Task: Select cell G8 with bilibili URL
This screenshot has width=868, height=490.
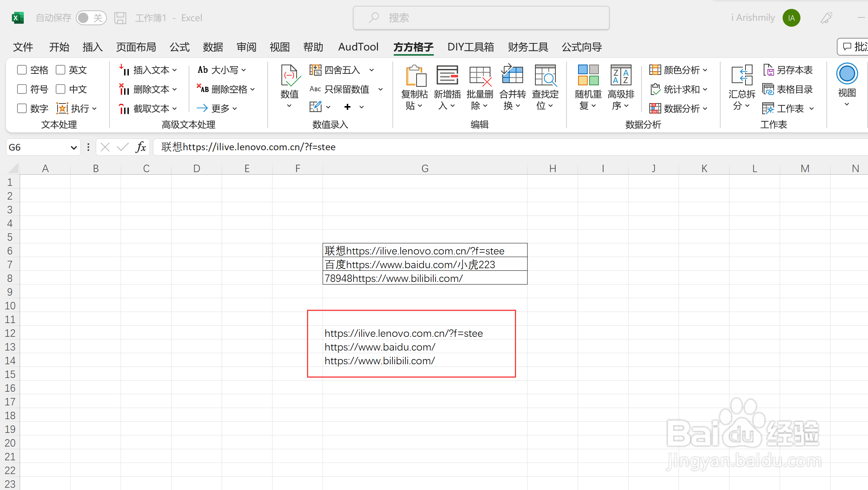Action: pyautogui.click(x=425, y=278)
